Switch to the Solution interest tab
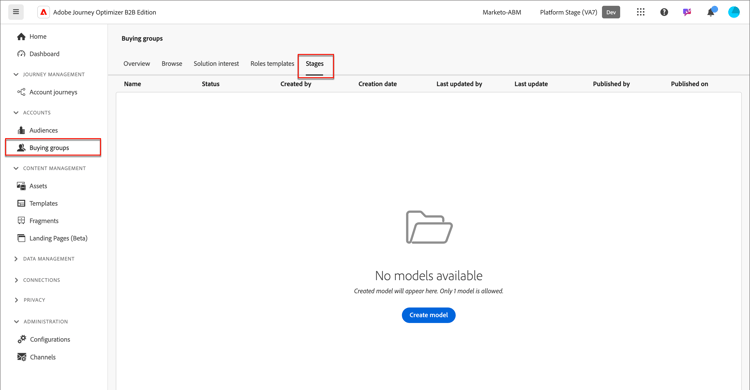This screenshot has height=390, width=750. point(216,64)
